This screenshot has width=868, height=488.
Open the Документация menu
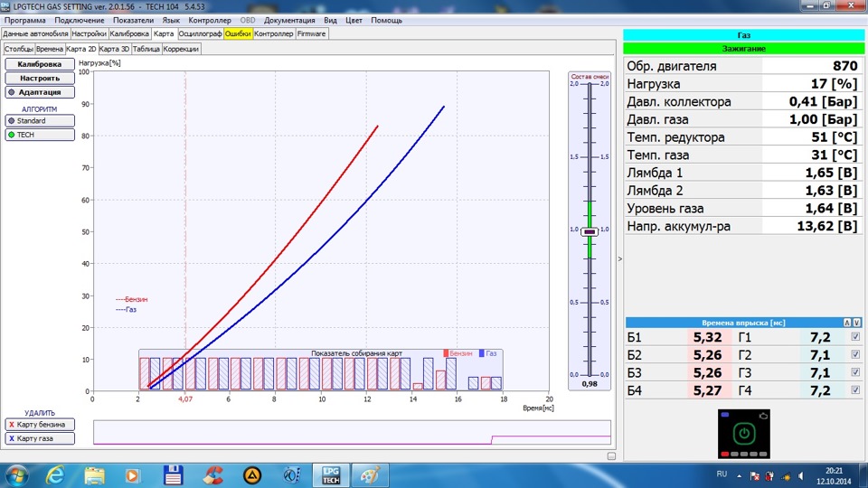(x=289, y=20)
